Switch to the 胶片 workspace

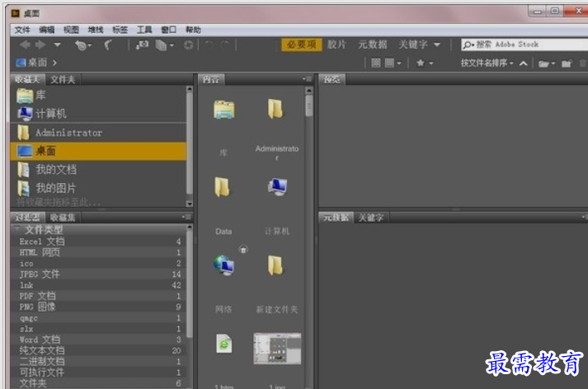[x=336, y=45]
